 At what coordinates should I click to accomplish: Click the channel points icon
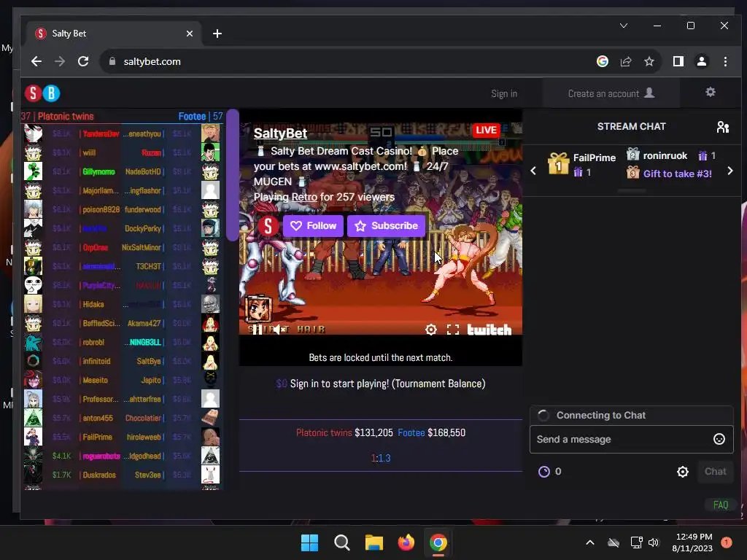[x=543, y=472]
